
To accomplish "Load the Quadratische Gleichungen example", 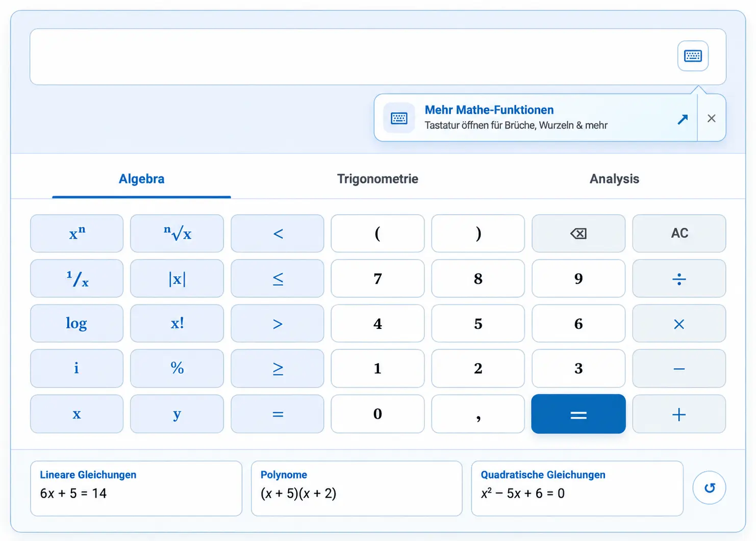I will 577,488.
